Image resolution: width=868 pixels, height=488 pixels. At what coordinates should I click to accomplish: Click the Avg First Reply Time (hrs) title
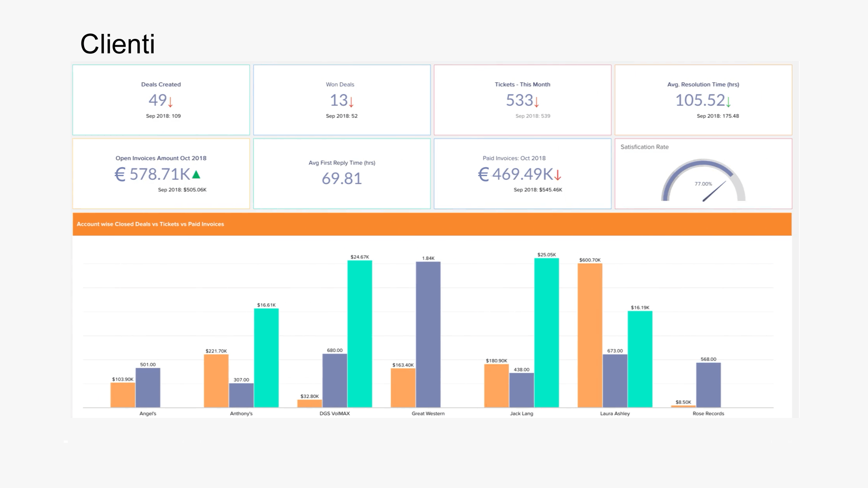click(x=342, y=163)
